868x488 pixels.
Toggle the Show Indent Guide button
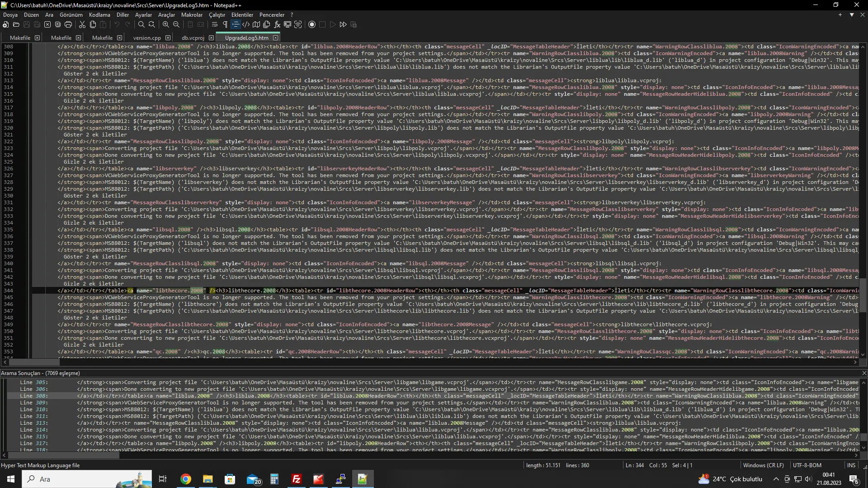tap(236, 24)
